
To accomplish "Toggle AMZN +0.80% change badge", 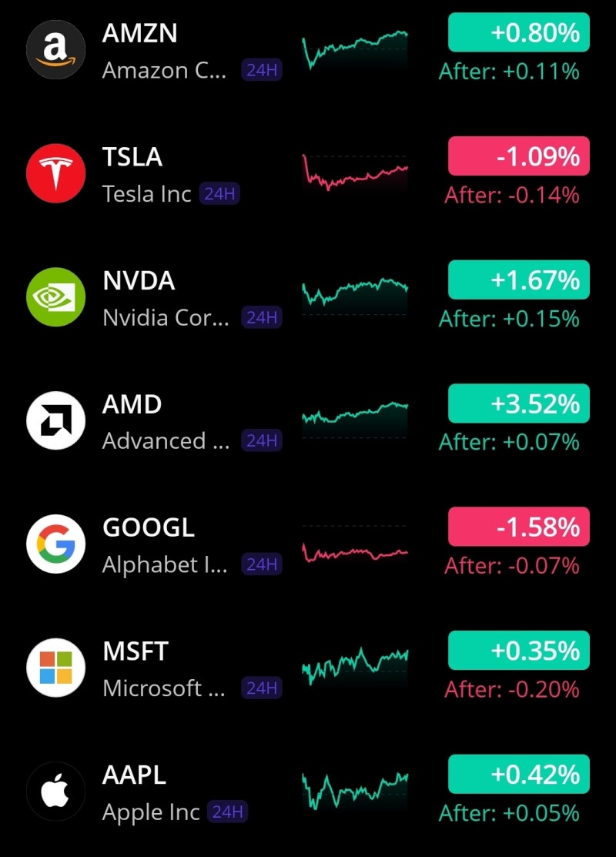I will click(518, 33).
